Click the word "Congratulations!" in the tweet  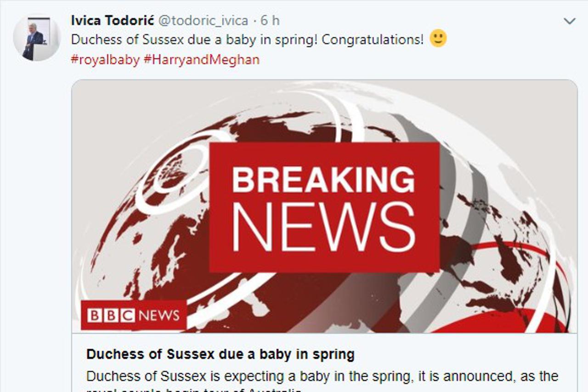[x=373, y=40]
